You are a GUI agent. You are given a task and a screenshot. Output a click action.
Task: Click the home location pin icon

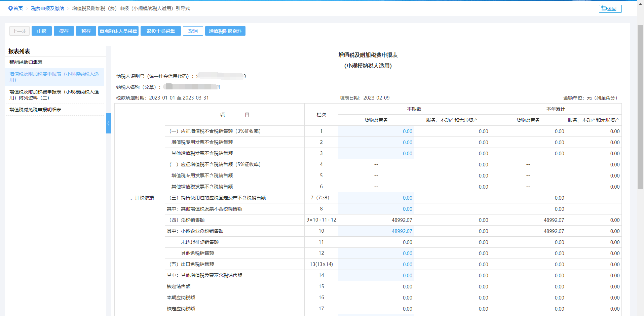tap(10, 8)
